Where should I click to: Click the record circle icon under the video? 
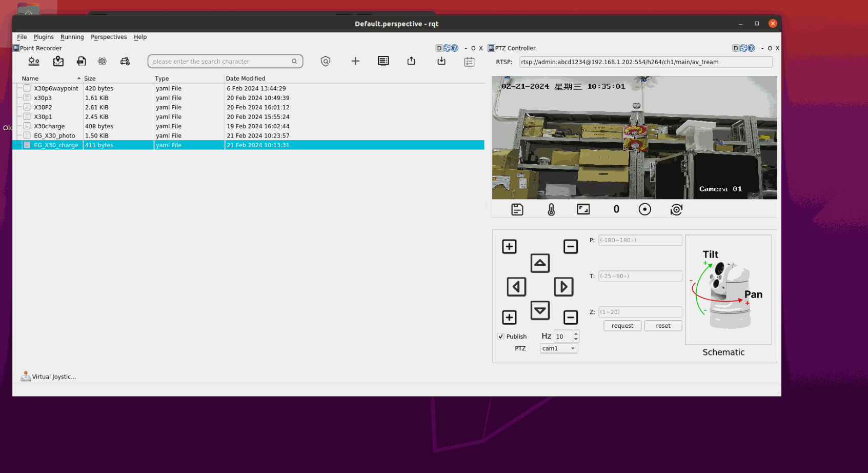click(644, 209)
